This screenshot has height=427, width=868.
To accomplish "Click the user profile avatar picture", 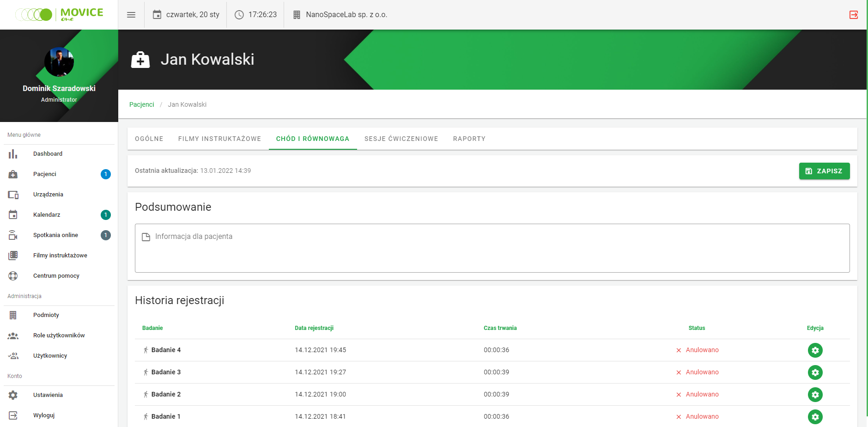I will [x=59, y=62].
